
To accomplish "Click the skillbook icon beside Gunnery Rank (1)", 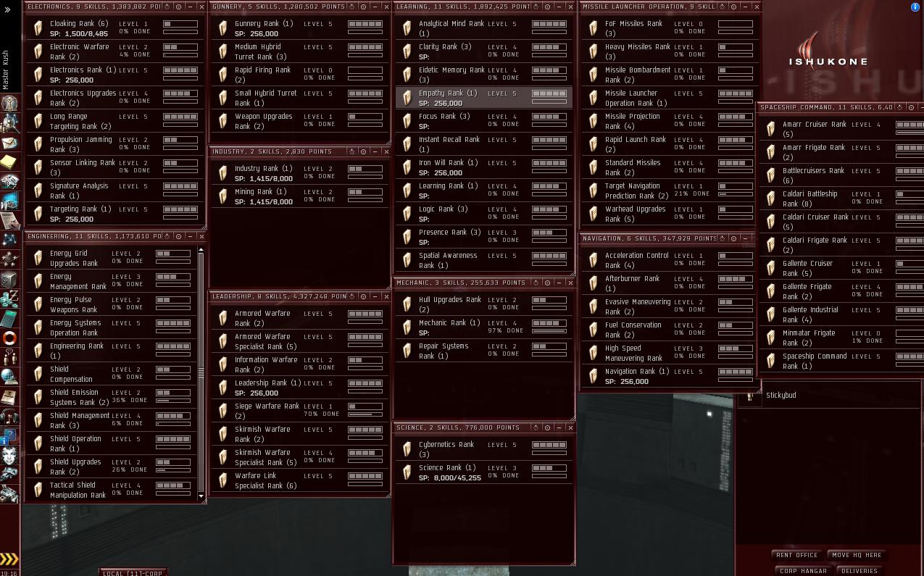I will (x=223, y=28).
